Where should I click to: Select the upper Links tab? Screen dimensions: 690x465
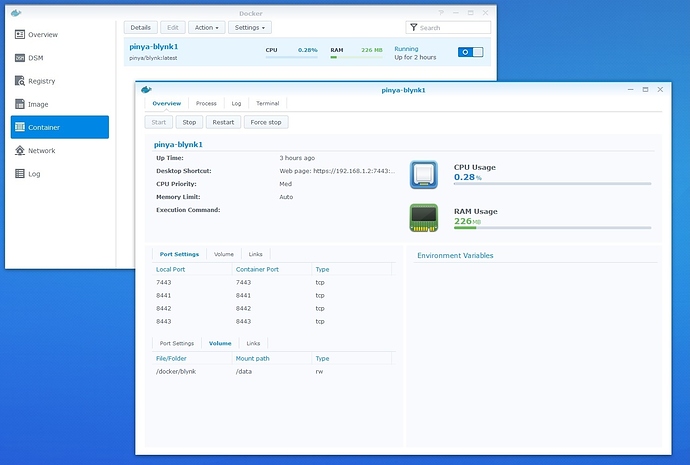(x=255, y=254)
